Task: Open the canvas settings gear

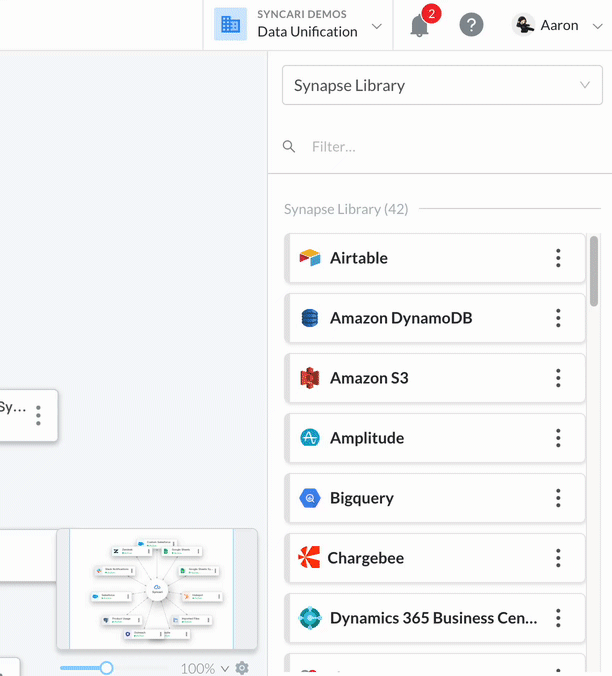Action: tap(242, 668)
